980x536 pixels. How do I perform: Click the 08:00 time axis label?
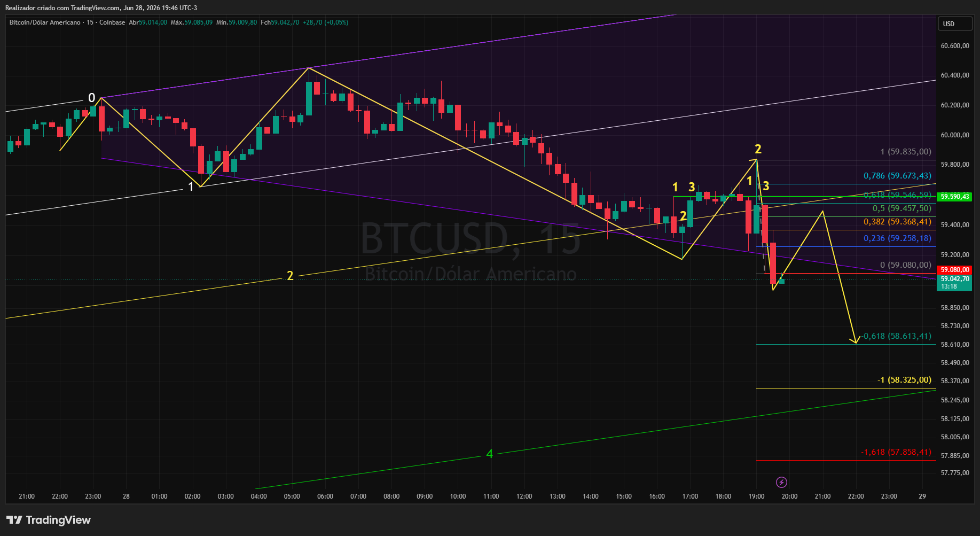coord(391,496)
